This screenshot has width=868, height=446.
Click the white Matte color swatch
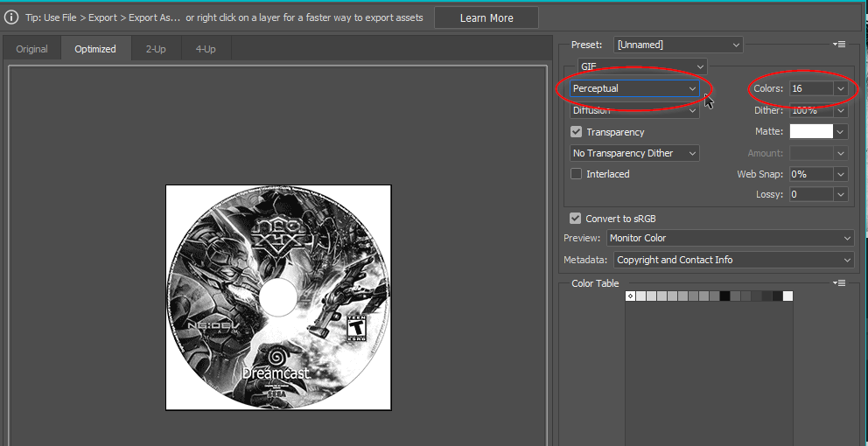(x=811, y=131)
